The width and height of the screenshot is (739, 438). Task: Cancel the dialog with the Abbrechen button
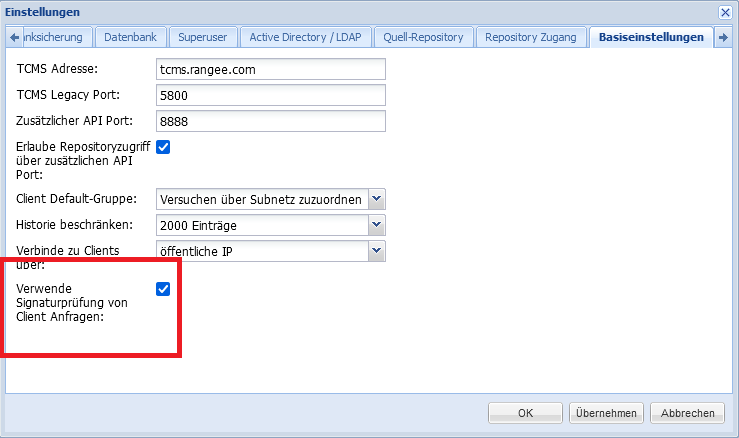point(687,413)
